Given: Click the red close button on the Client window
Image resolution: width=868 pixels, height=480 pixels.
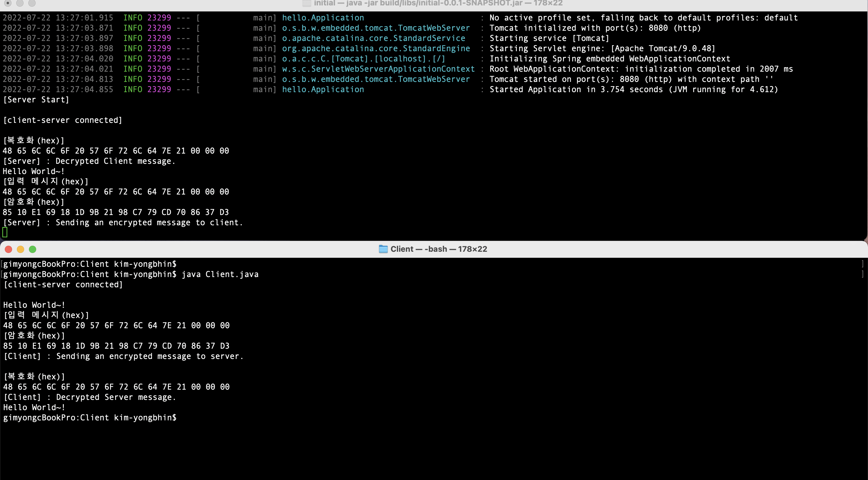Looking at the screenshot, I should [8, 249].
